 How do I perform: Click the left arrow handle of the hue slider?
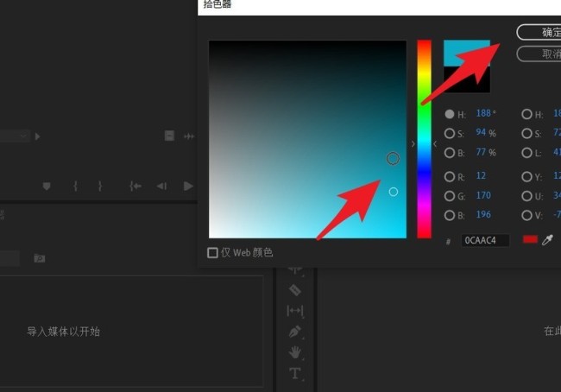click(x=413, y=144)
